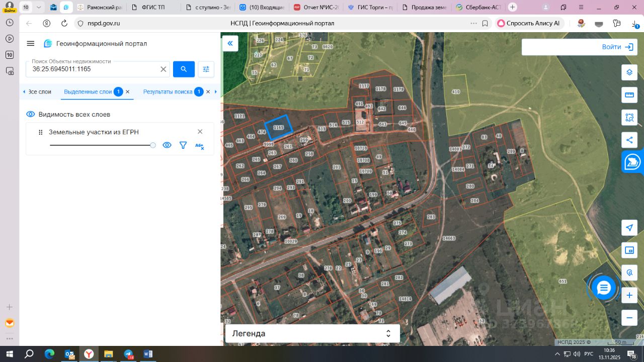Switch to the Все слои tab
Viewport: 644px width, 362px height.
(40, 92)
